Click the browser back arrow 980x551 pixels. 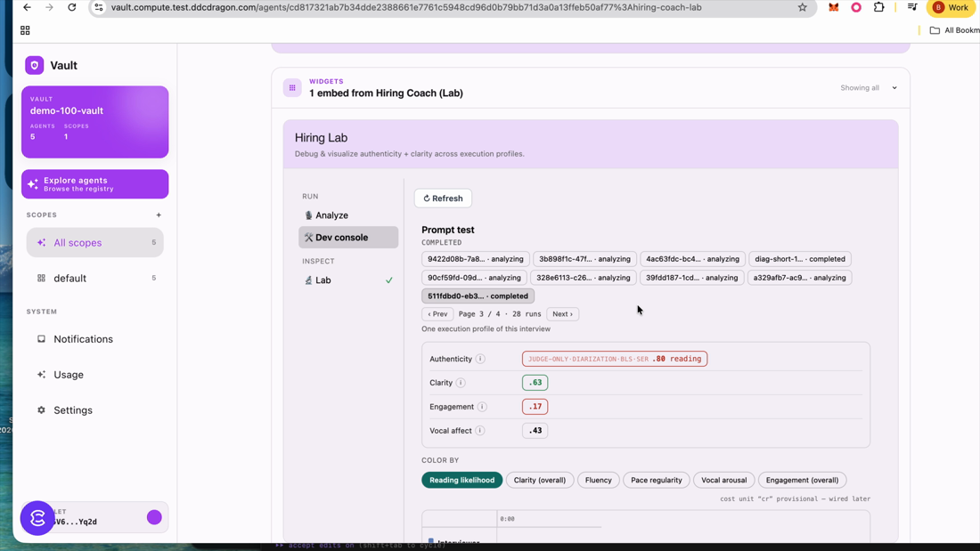click(27, 7)
